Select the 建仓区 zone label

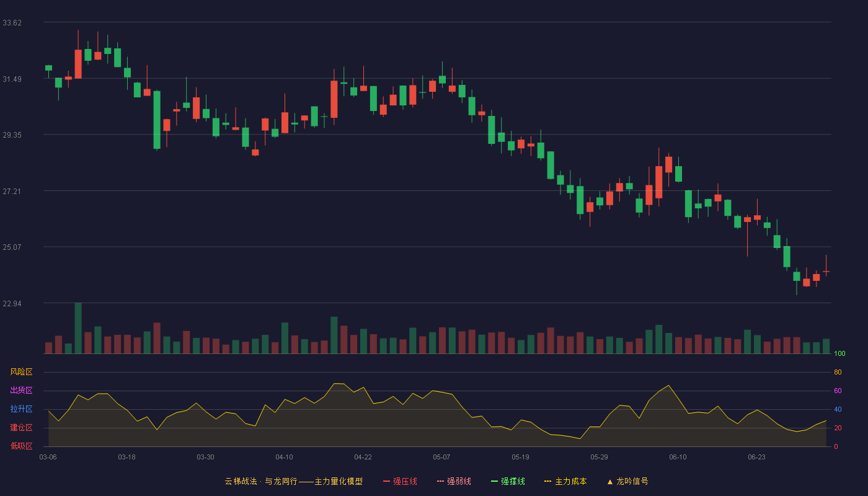[21, 428]
